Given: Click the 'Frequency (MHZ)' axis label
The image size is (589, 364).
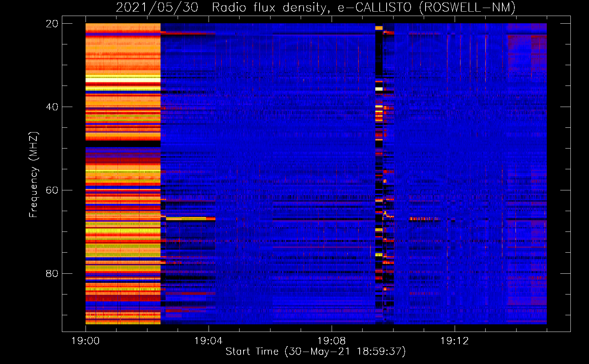Looking at the screenshot, I should tap(33, 175).
